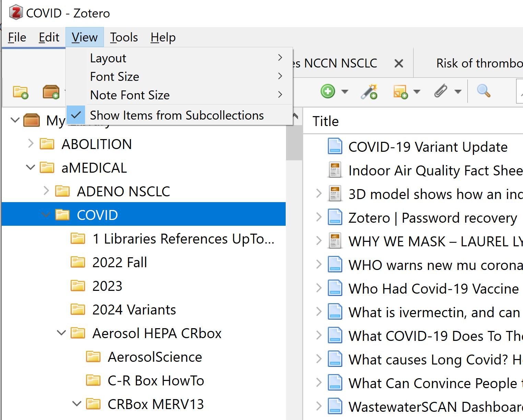Open the Note Font Size submenu
This screenshot has width=523, height=420.
click(x=179, y=95)
